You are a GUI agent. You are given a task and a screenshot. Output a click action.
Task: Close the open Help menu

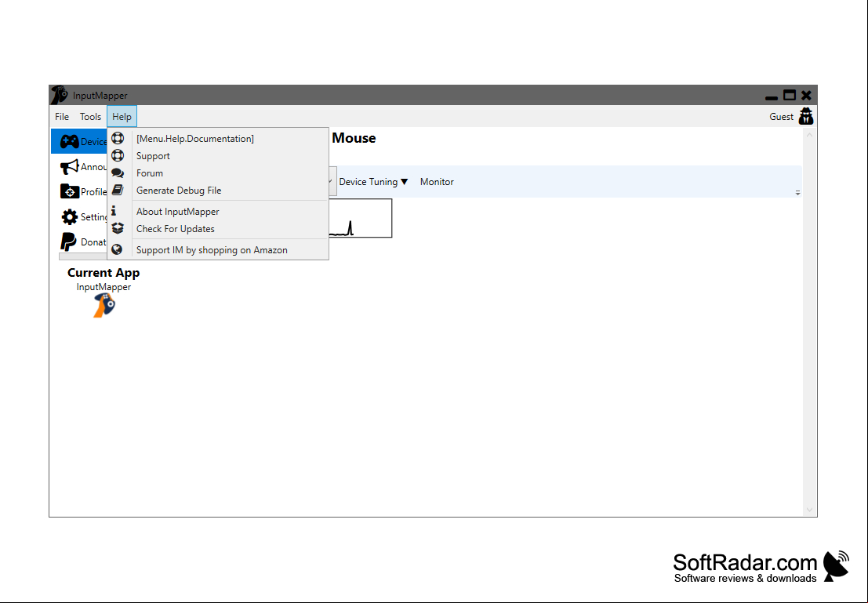click(x=122, y=117)
